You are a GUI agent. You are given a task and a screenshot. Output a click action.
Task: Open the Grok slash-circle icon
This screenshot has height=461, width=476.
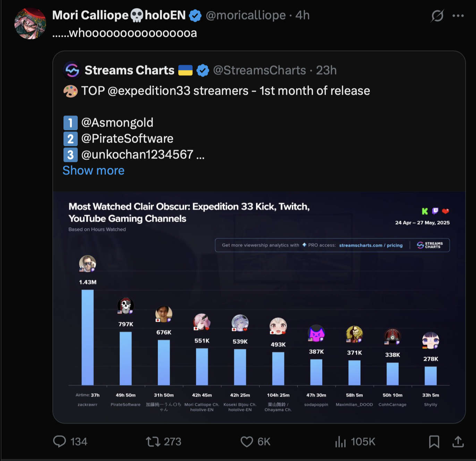(x=437, y=16)
